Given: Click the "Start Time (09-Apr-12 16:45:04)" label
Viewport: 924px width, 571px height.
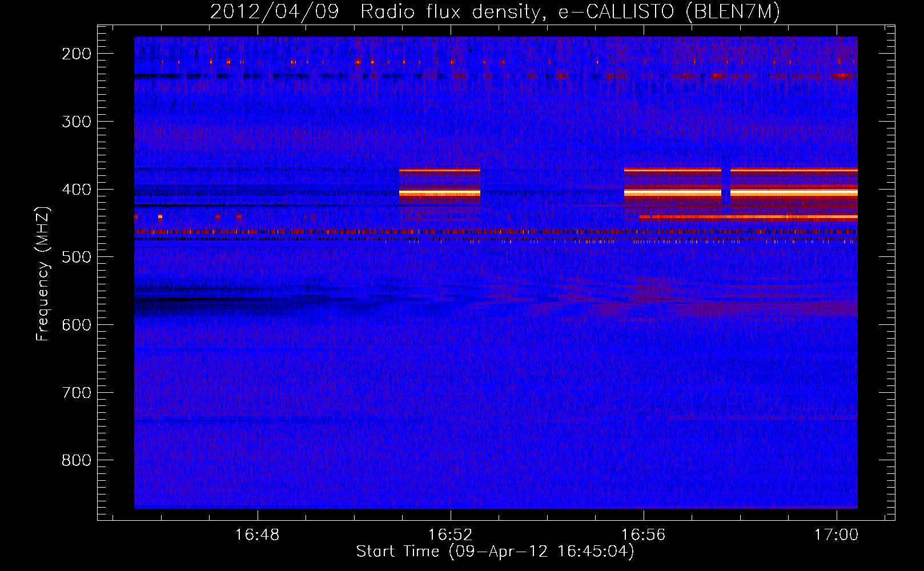Looking at the screenshot, I should [x=495, y=552].
